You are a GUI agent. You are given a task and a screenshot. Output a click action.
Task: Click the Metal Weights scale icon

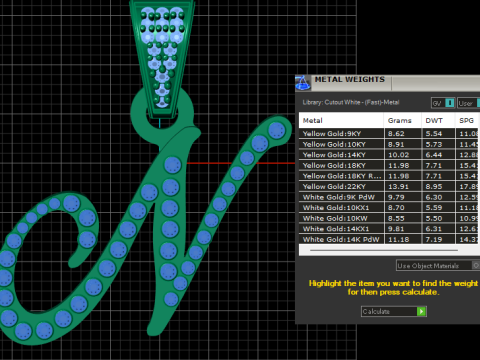click(x=303, y=83)
